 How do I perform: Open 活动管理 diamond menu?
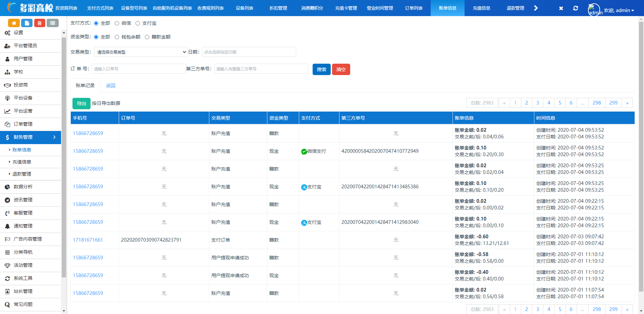(x=31, y=265)
